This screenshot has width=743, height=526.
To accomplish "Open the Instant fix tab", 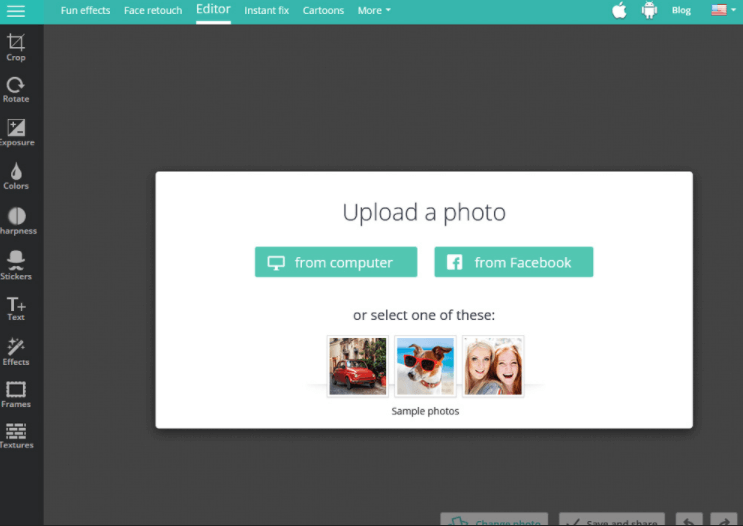I will pos(266,10).
